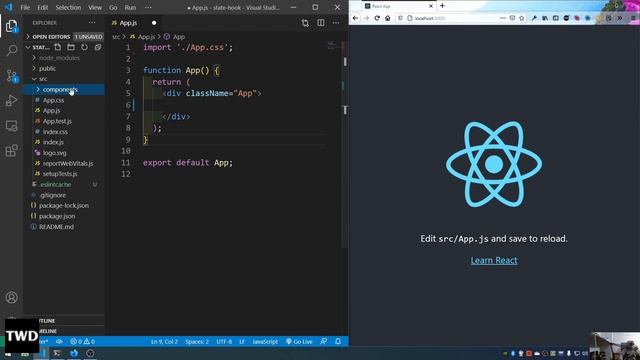Click the wrench developer icon in browser
The width and height of the screenshot is (640, 360).
point(534,18)
